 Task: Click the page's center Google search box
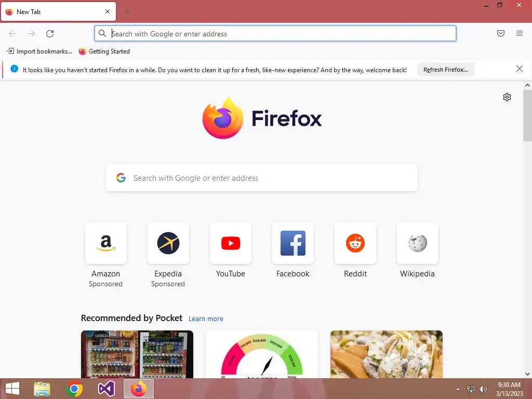pos(262,178)
